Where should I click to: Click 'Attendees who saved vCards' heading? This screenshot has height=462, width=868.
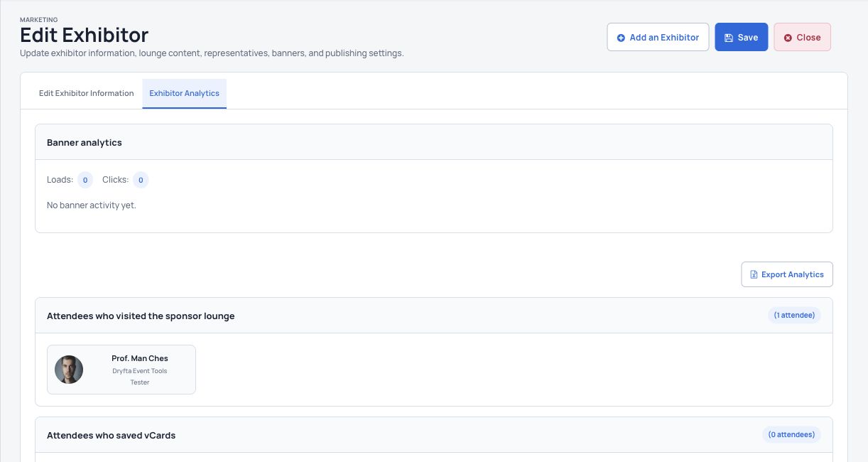(x=111, y=435)
